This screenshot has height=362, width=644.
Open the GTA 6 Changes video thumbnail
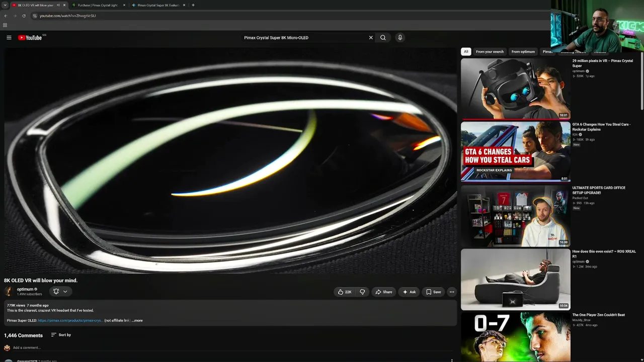[515, 151]
